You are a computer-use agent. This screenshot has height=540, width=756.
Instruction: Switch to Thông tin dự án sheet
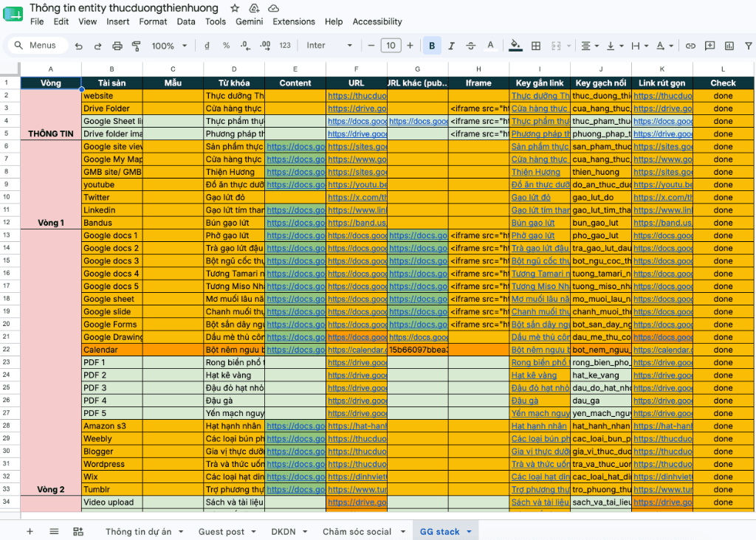(x=138, y=532)
